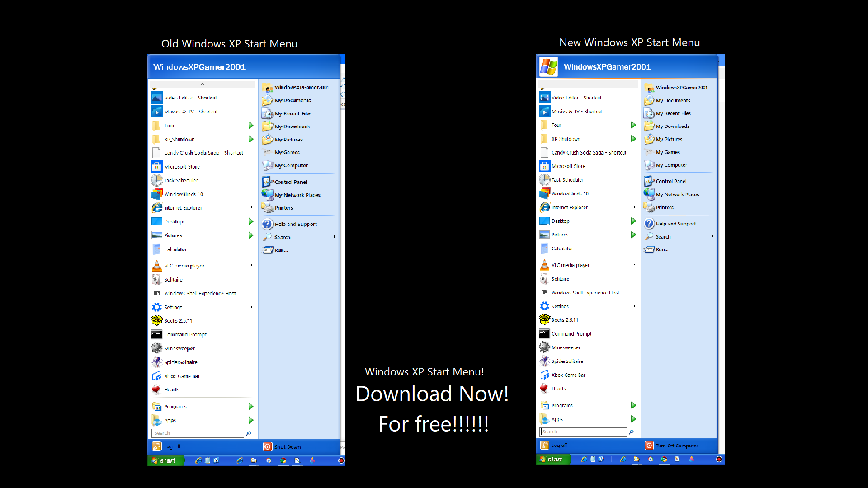Screen dimensions: 868x488
Task: Launch Solitaire in the old menu
Action: point(174,279)
